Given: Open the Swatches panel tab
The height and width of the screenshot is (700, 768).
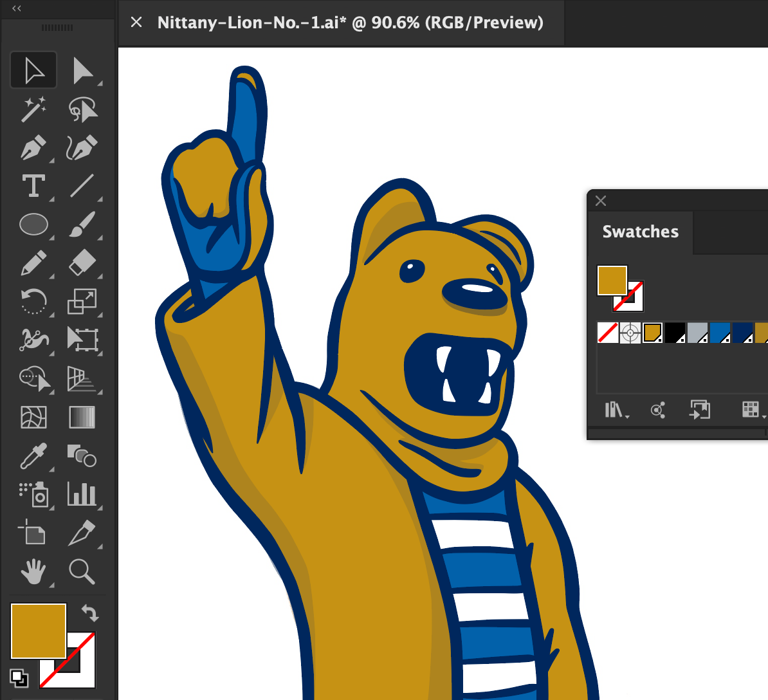Looking at the screenshot, I should click(x=640, y=231).
